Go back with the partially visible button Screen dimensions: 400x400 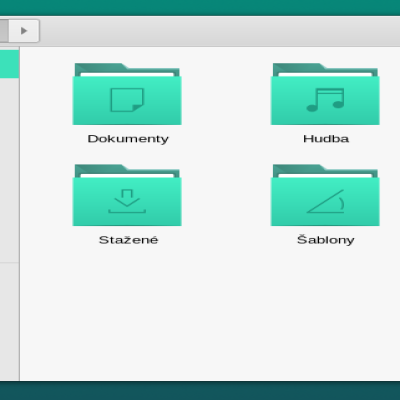[4, 31]
